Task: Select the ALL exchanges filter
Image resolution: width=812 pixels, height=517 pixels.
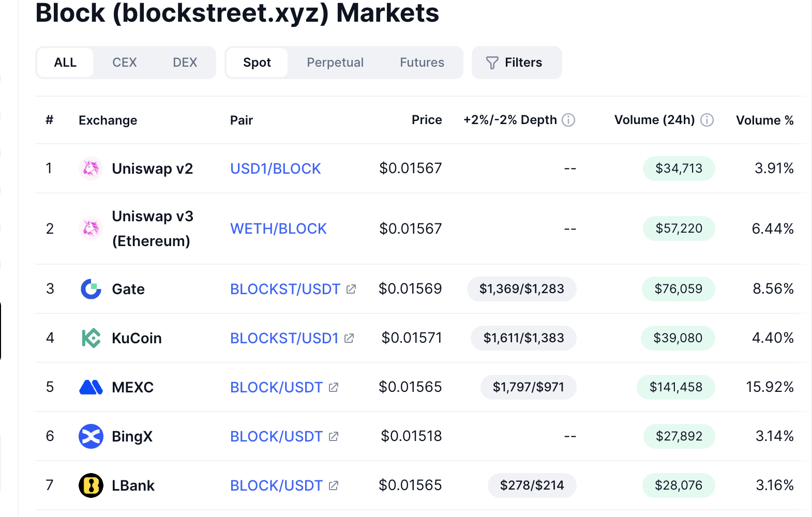Action: coord(65,63)
